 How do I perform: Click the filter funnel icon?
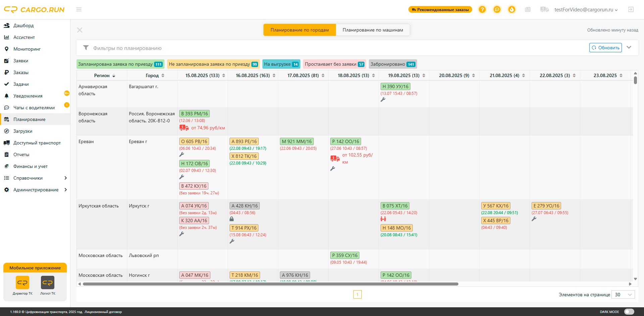coord(86,48)
